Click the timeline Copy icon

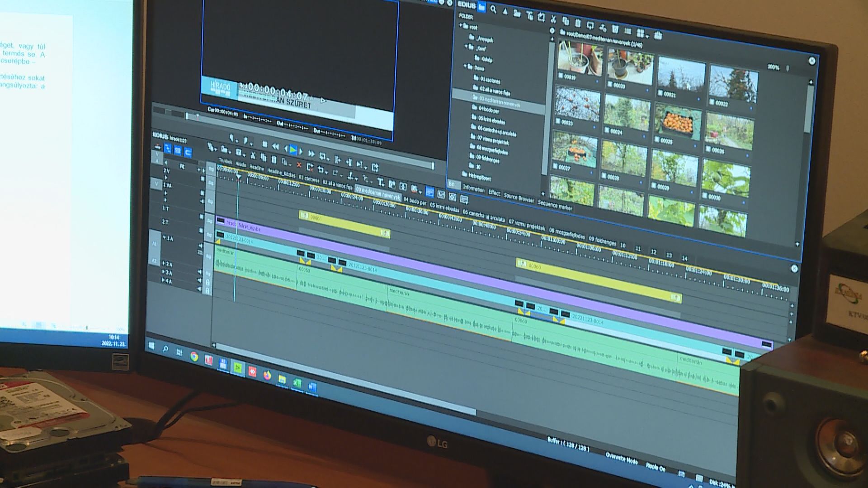(x=263, y=157)
